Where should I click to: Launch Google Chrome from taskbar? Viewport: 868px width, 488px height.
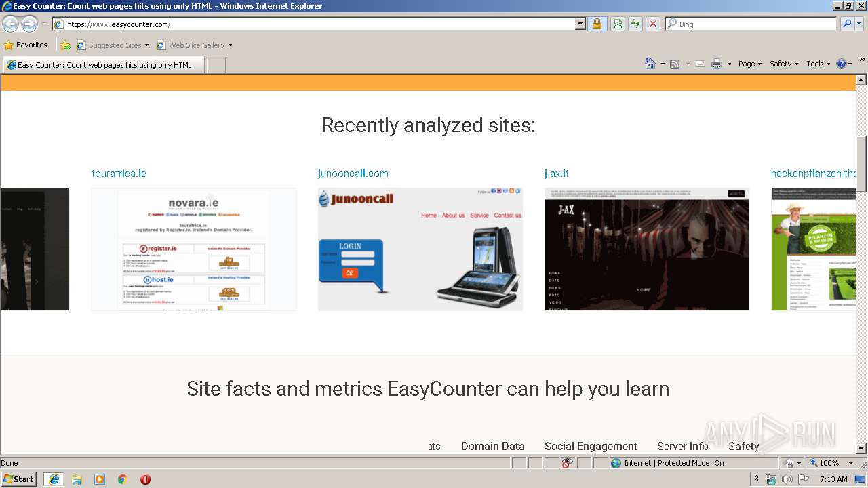(123, 479)
